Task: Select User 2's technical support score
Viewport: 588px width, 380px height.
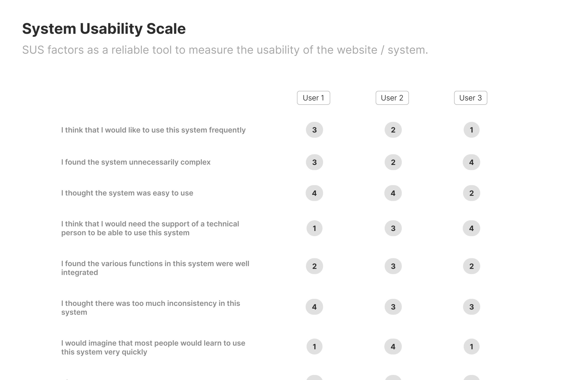Action: point(393,228)
